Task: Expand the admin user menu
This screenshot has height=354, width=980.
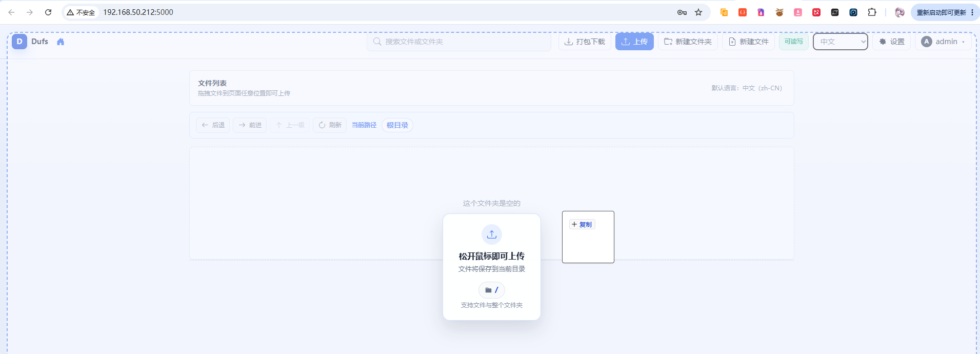Action: [943, 42]
